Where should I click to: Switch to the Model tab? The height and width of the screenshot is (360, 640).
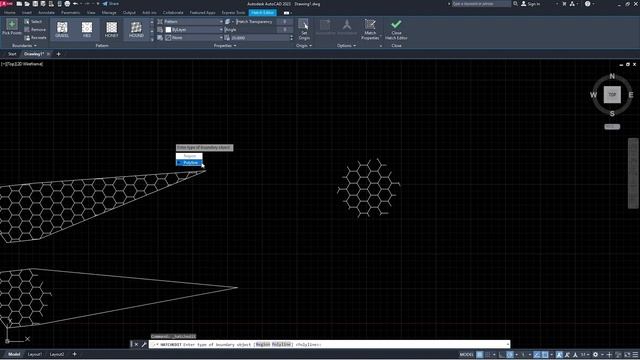pyautogui.click(x=14, y=354)
